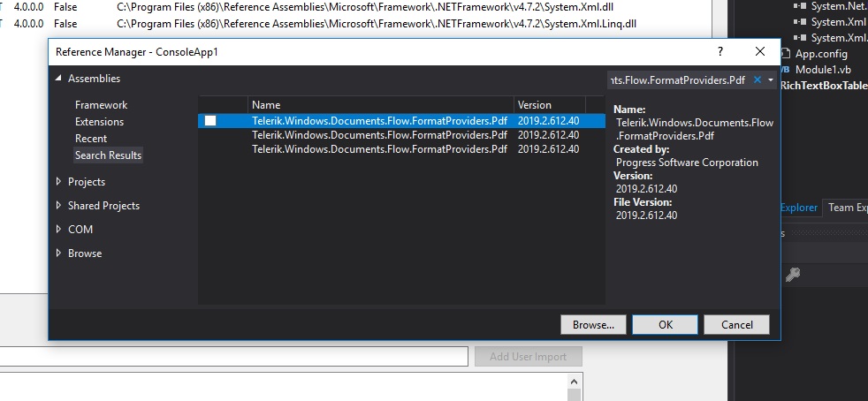
Task: Open Module1.vb file in Solution Explorer
Action: [822, 70]
